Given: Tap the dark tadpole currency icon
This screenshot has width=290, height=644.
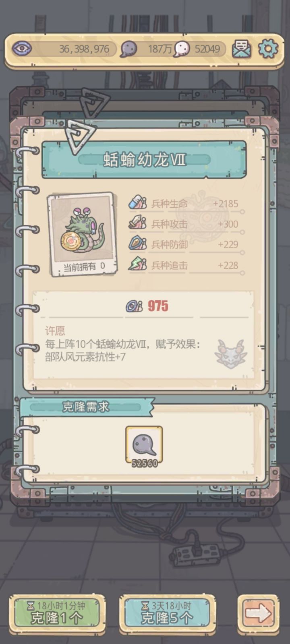Looking at the screenshot, I should [x=129, y=49].
